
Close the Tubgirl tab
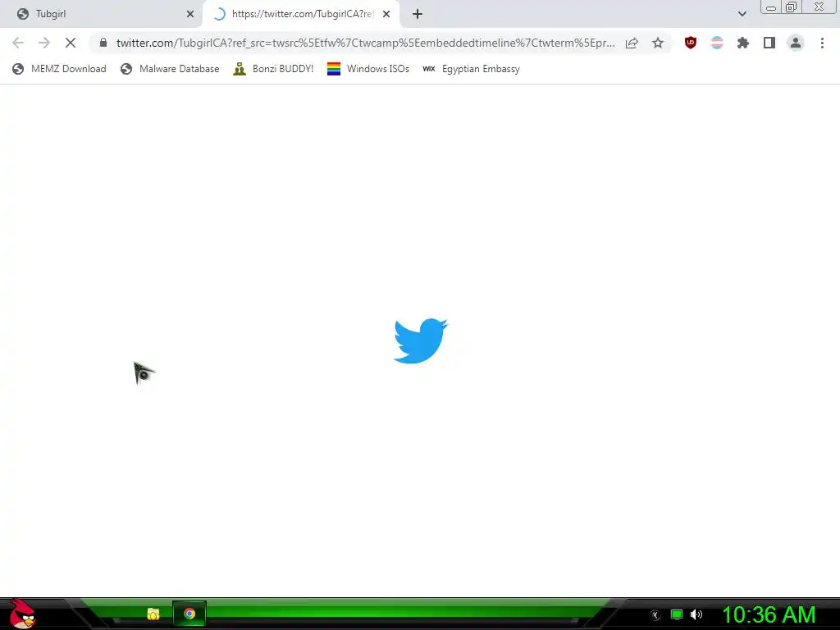point(190,15)
